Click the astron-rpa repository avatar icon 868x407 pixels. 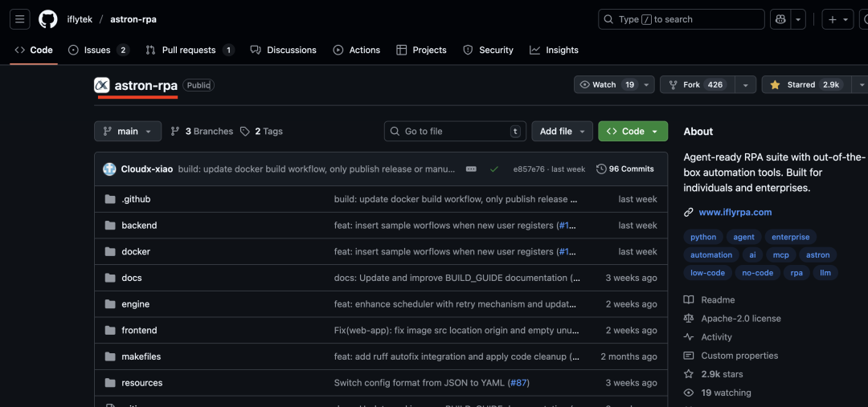102,85
